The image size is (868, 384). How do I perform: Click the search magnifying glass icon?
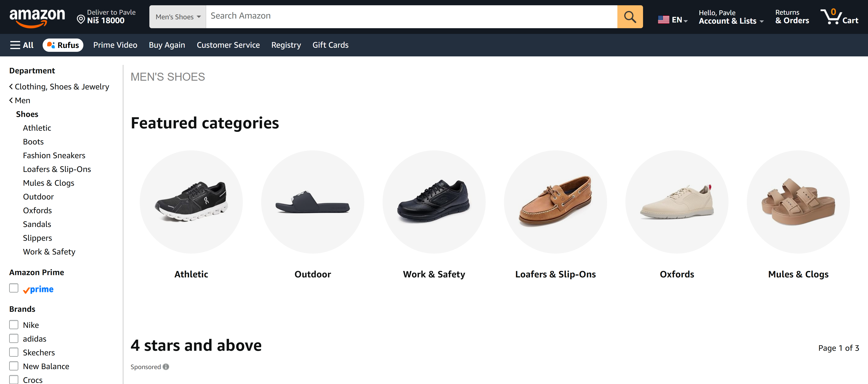630,16
